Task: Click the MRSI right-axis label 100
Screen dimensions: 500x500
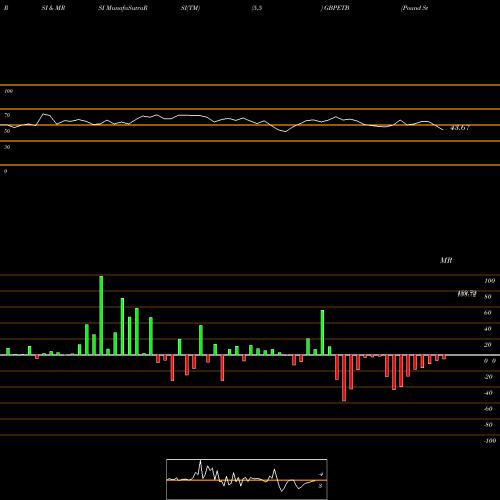Action: click(x=490, y=281)
